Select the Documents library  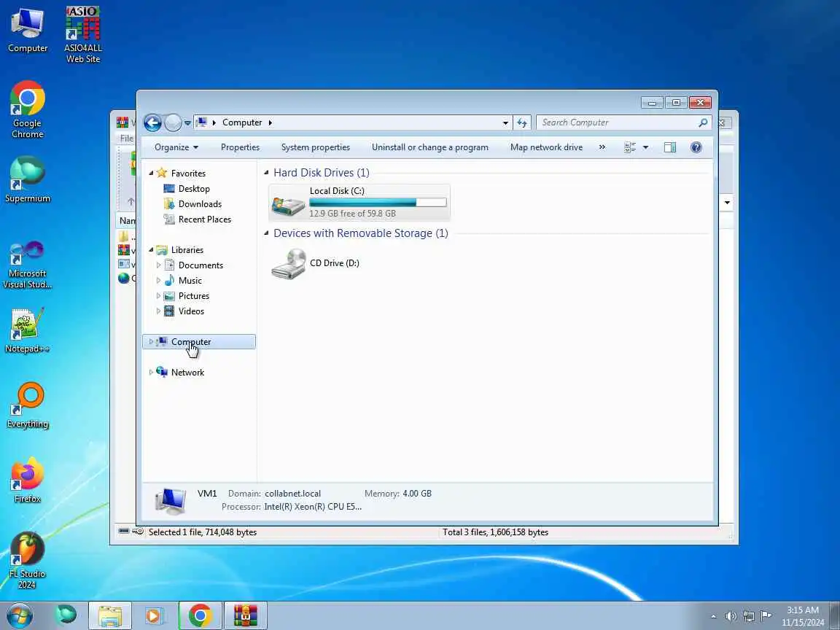point(201,265)
